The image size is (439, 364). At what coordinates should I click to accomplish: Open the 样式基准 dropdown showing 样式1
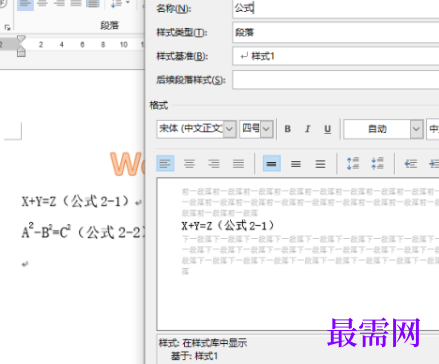pos(336,56)
